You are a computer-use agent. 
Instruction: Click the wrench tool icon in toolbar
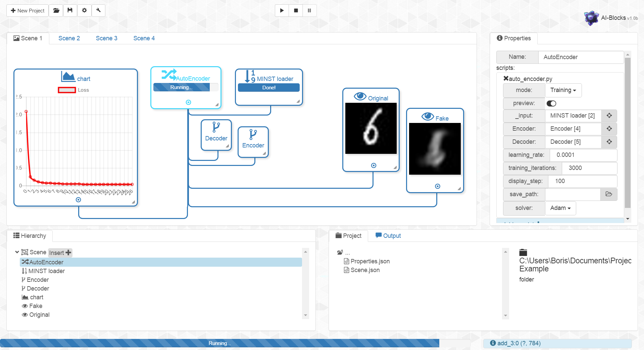(x=98, y=10)
